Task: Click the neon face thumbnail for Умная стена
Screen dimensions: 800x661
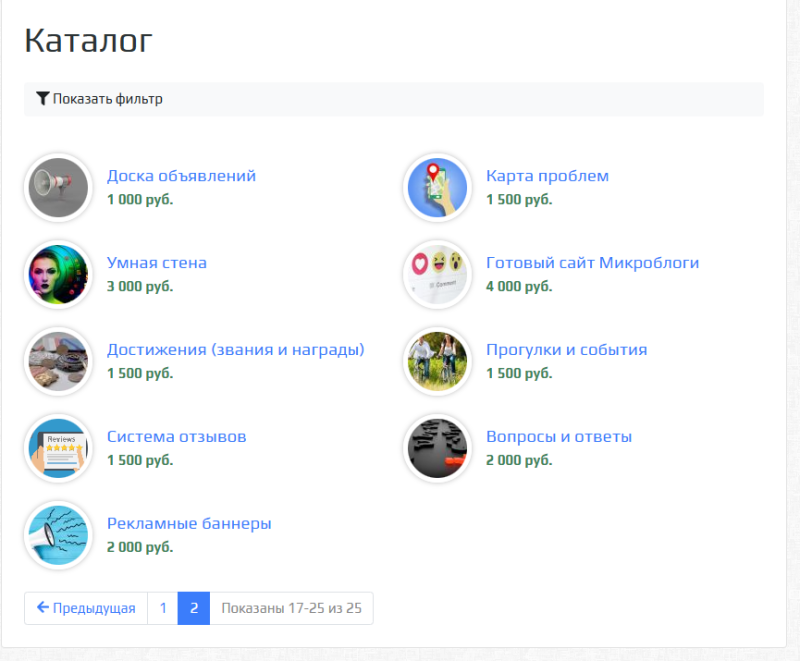Action: (x=58, y=274)
